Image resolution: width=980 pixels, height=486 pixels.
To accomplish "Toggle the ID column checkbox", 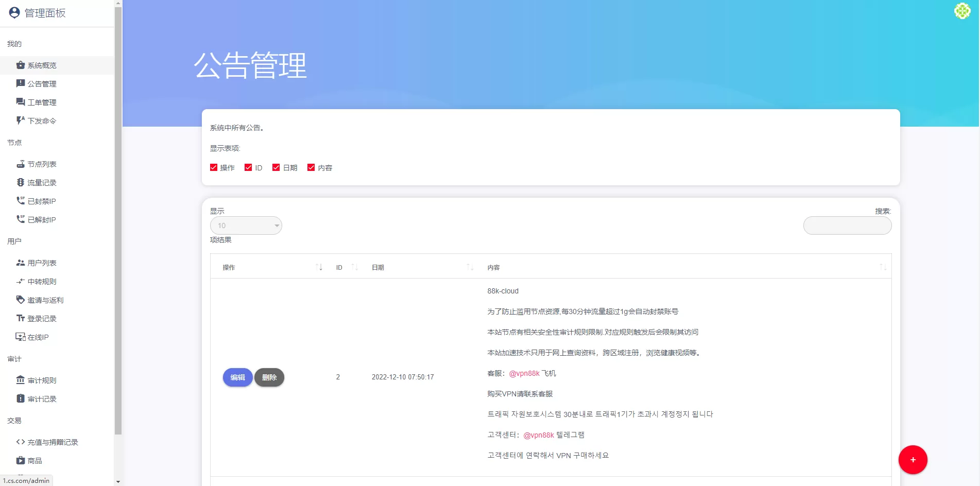I will pyautogui.click(x=248, y=167).
